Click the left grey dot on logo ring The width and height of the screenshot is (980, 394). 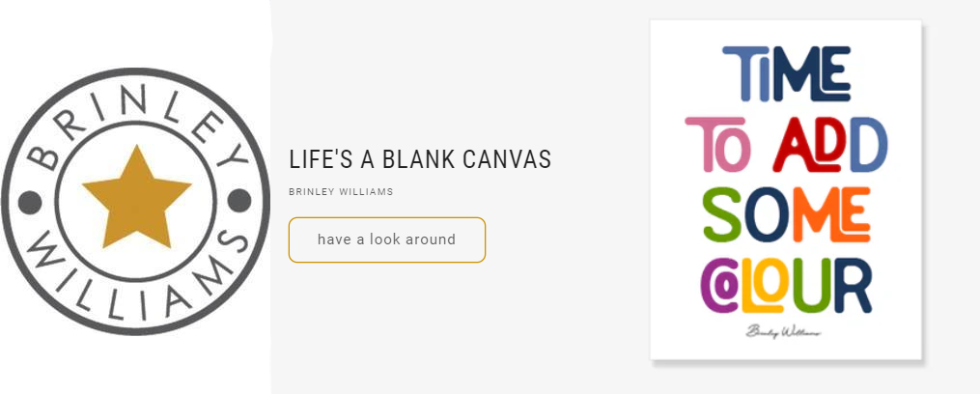click(x=30, y=203)
